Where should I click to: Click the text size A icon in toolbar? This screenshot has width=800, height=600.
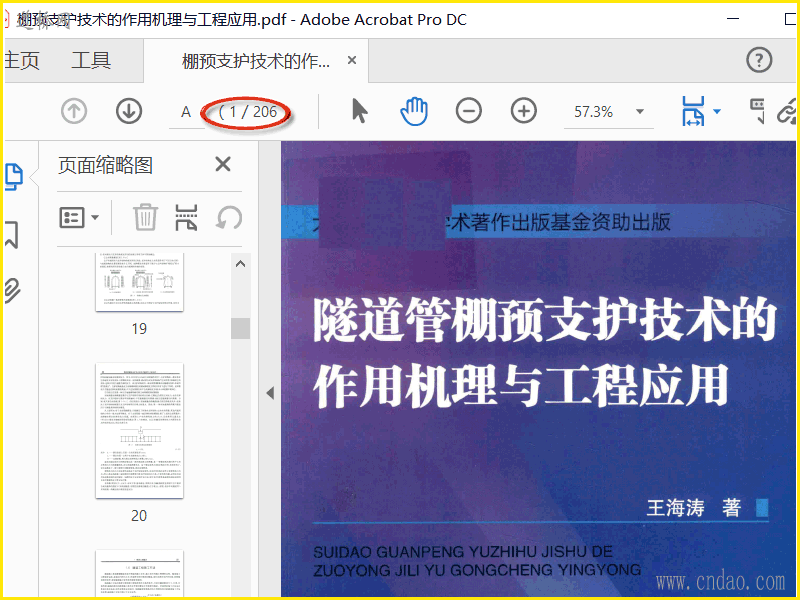[x=186, y=112]
